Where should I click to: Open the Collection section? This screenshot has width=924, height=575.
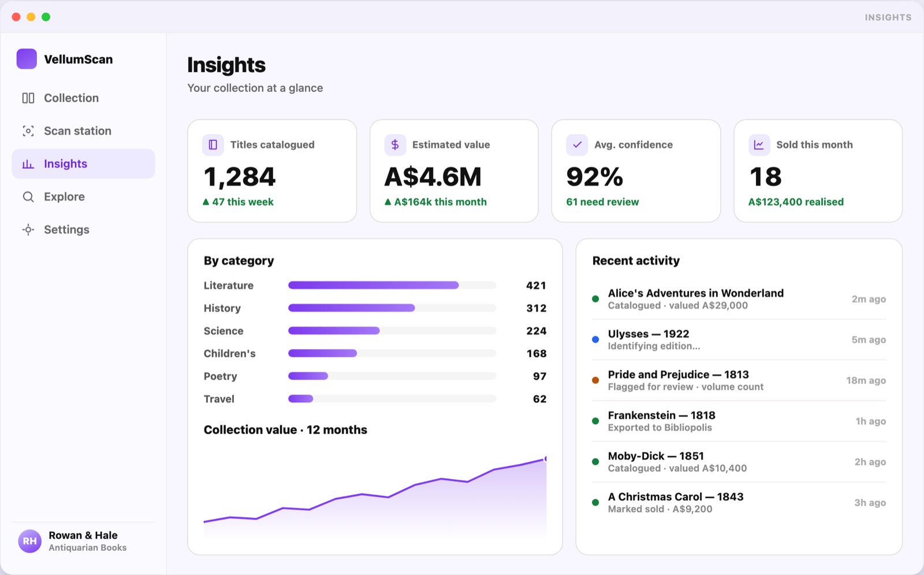[83, 98]
